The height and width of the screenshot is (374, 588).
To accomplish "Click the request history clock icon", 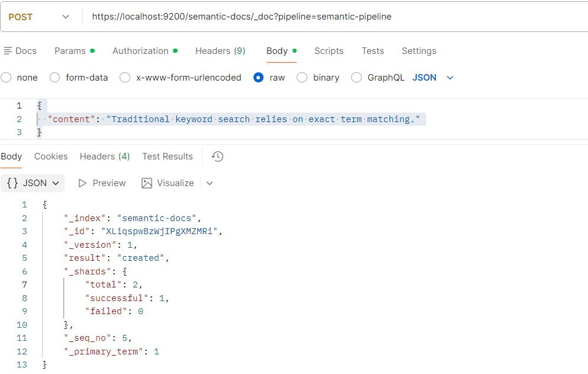I will (x=217, y=156).
